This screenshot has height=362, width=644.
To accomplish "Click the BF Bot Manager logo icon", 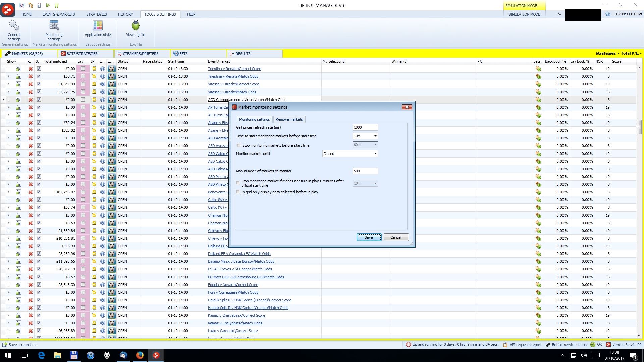I will 8,10.
